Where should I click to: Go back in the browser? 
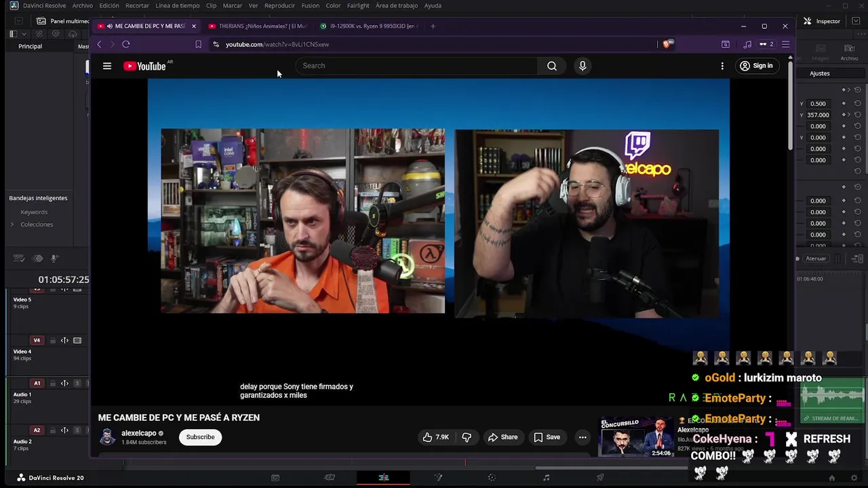(99, 44)
